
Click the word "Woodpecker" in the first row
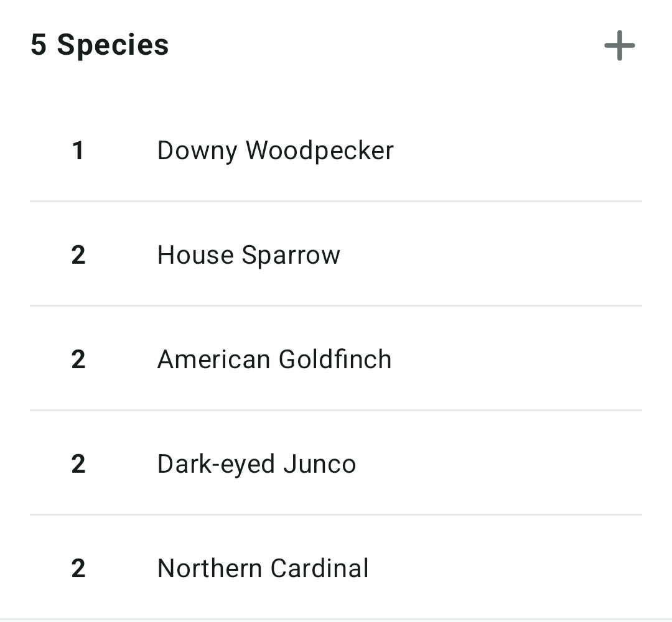pos(320,151)
